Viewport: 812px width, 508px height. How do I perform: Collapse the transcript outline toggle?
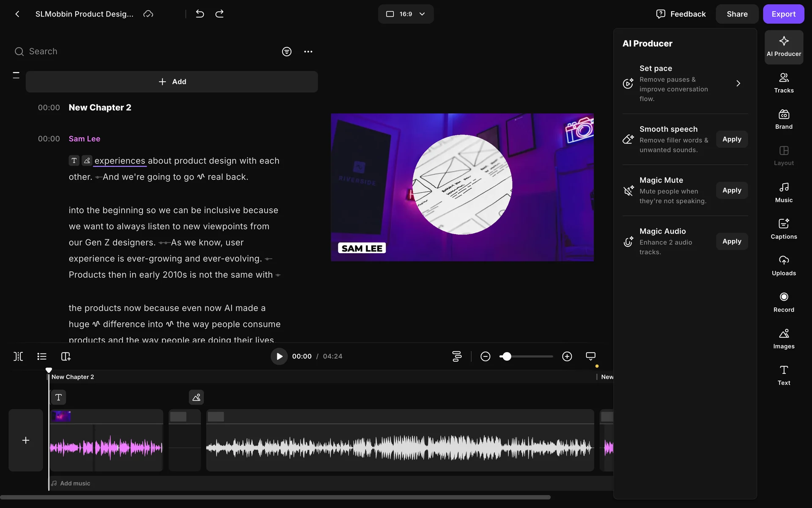[x=16, y=75]
